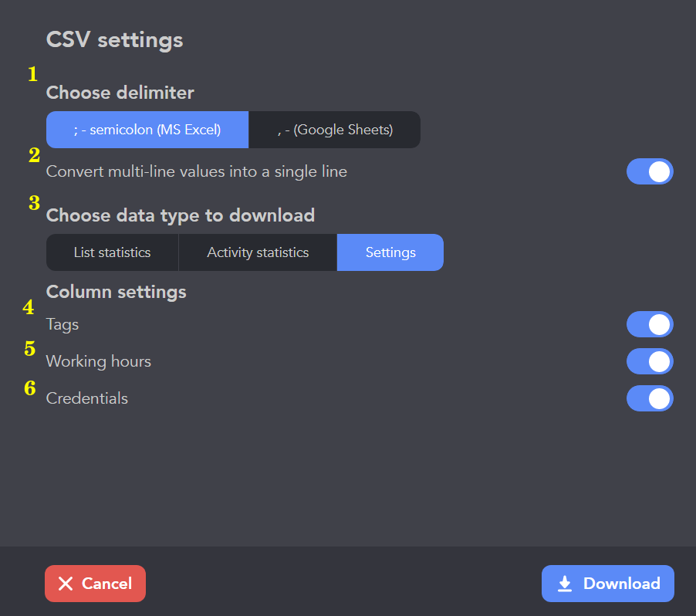Click the Convert multi-line values label
The width and height of the screenshot is (696, 616).
(x=197, y=172)
